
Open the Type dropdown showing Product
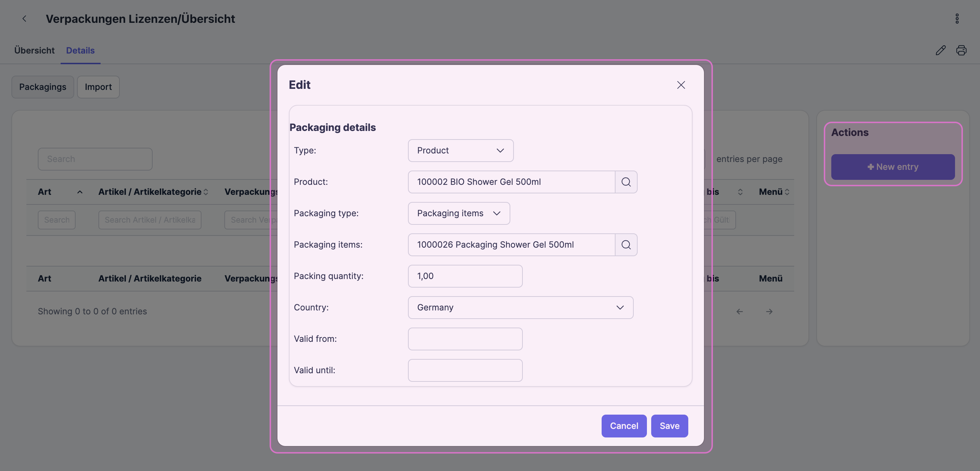click(x=460, y=151)
